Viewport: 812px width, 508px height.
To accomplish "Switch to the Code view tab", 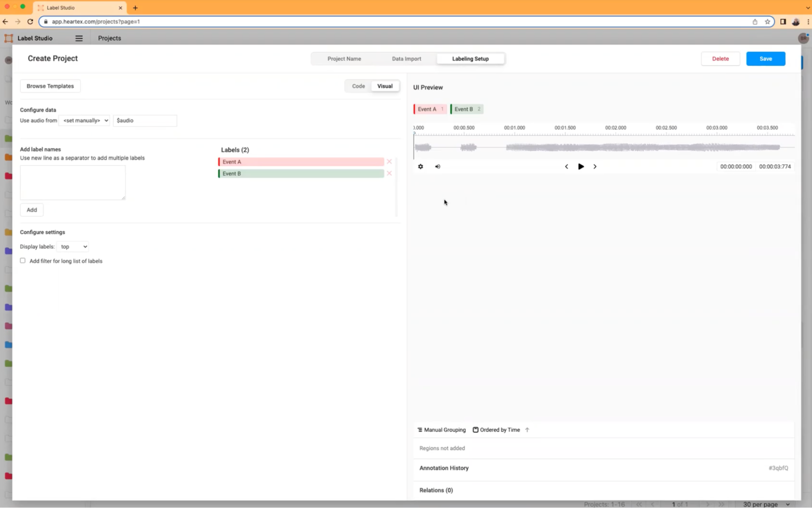I will coord(358,86).
